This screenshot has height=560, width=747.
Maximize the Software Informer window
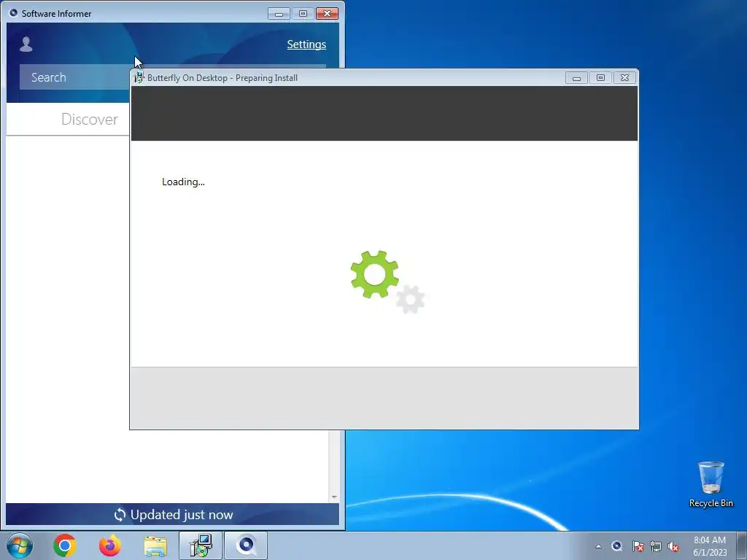(x=303, y=13)
